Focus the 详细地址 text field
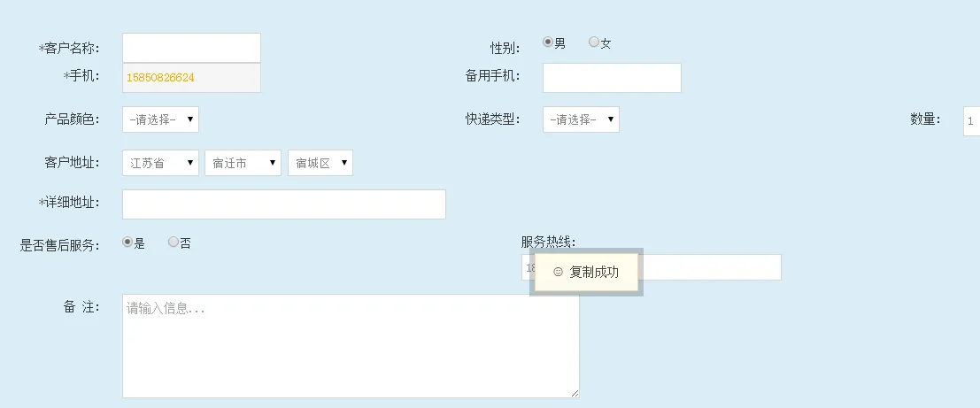Screen dimensions: 980x408 283,204
